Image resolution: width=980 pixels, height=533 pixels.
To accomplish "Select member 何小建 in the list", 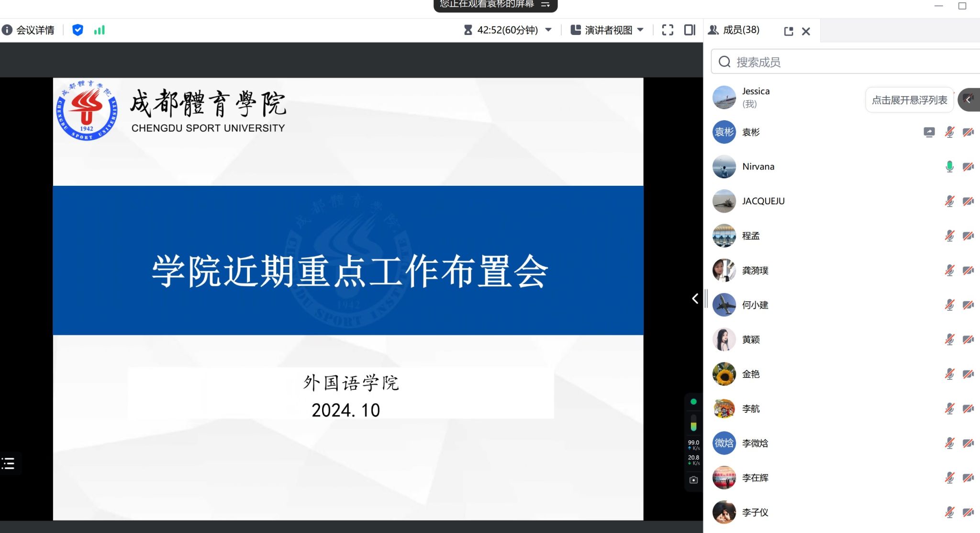I will coord(755,305).
